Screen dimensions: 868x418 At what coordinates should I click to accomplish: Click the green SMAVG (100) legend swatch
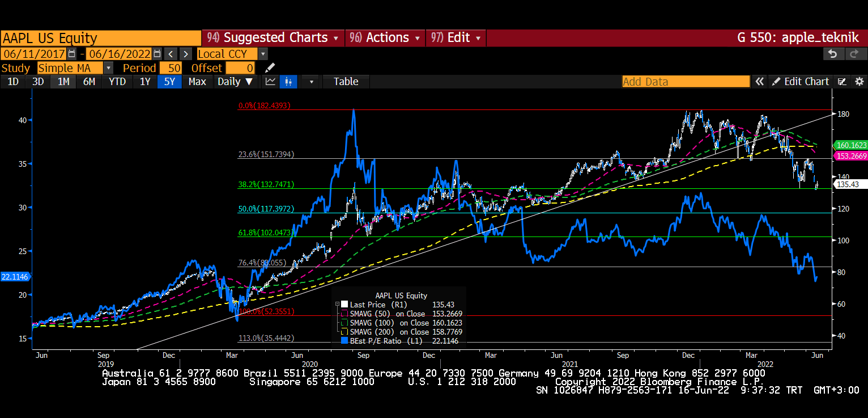[344, 323]
